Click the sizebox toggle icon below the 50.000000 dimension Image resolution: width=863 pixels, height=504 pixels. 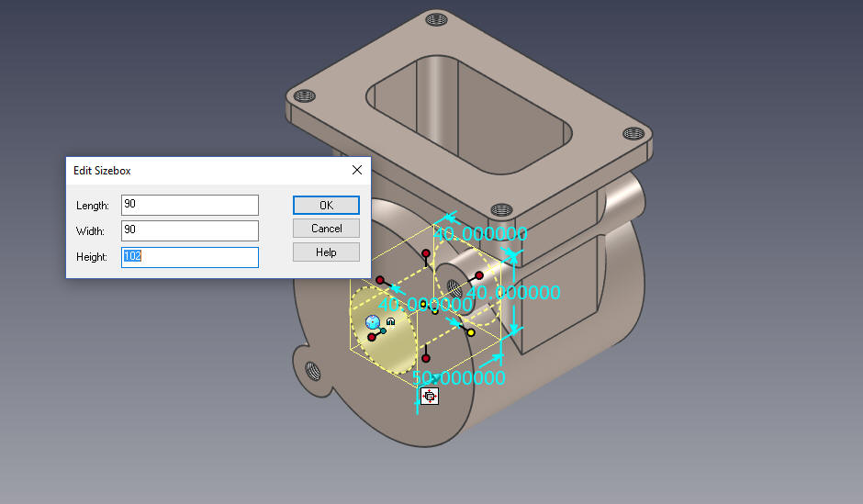[430, 396]
